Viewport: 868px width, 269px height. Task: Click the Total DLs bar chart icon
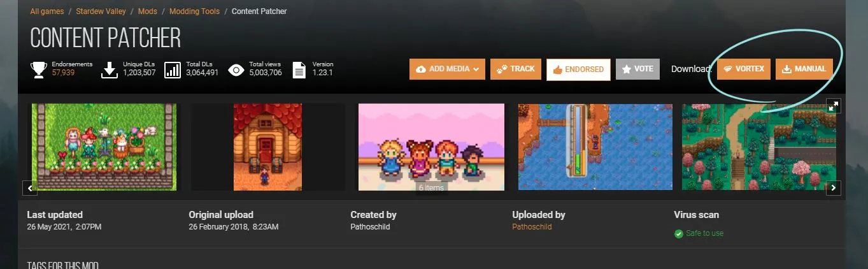pos(173,69)
